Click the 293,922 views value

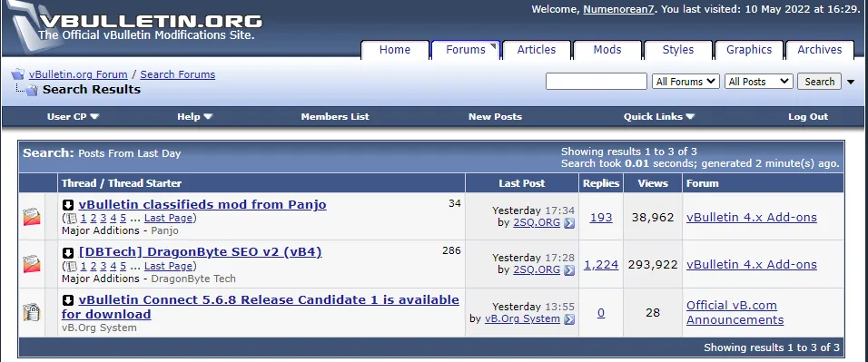[653, 265]
